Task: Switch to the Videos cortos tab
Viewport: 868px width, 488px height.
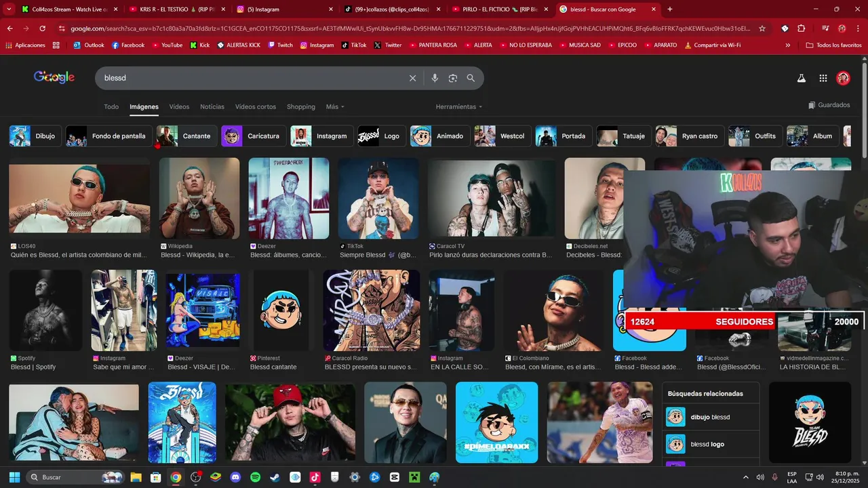Action: point(256,107)
